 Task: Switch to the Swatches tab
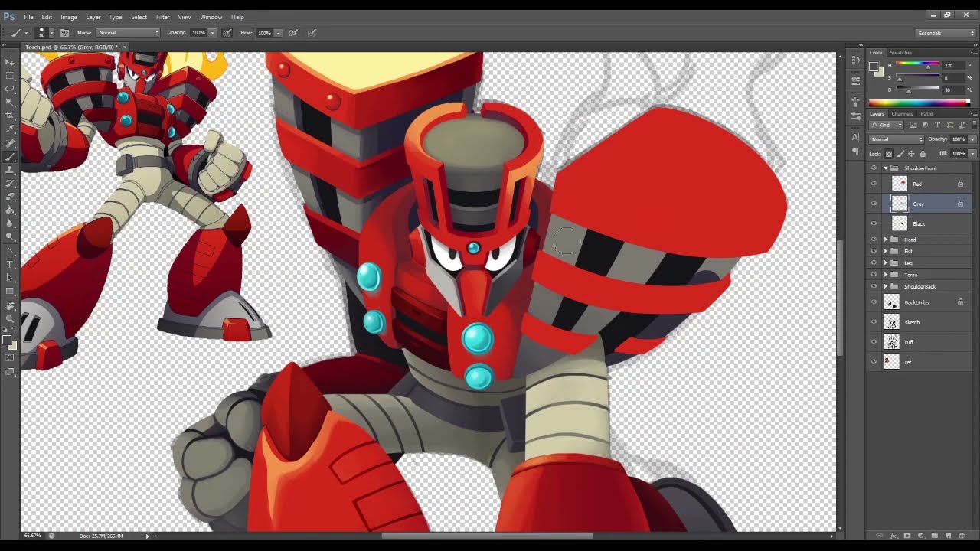click(901, 53)
